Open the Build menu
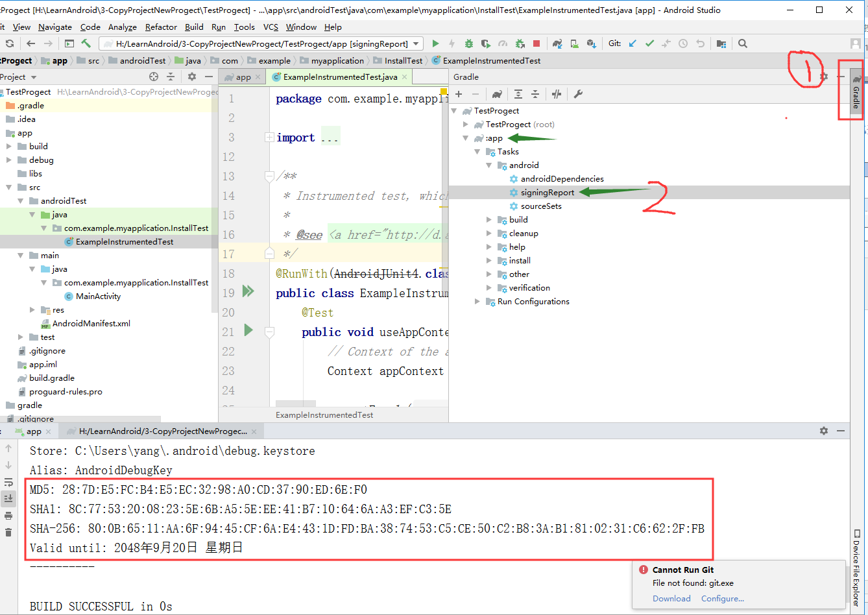 point(194,27)
